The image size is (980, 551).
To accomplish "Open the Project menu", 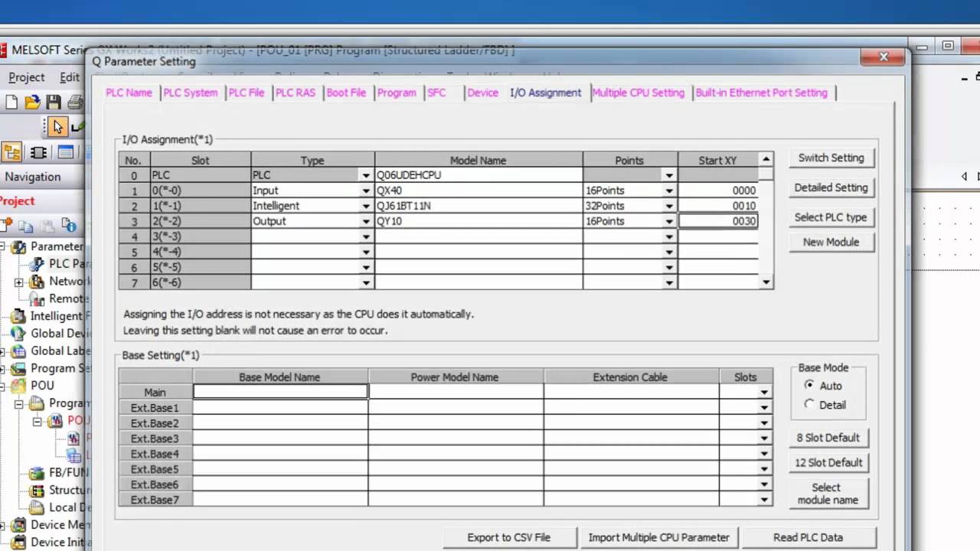I will [x=26, y=77].
